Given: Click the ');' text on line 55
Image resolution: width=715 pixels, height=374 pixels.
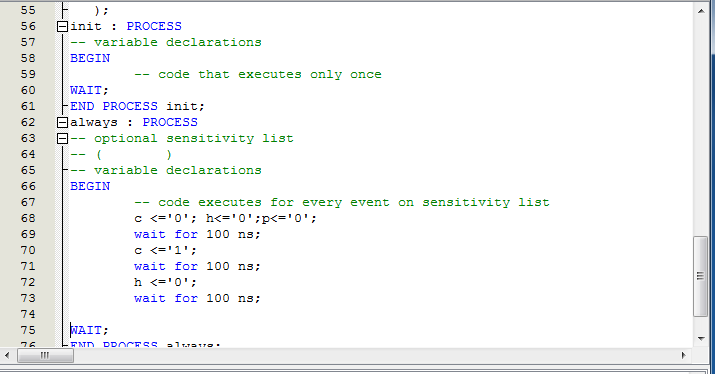Looking at the screenshot, I should coord(101,10).
